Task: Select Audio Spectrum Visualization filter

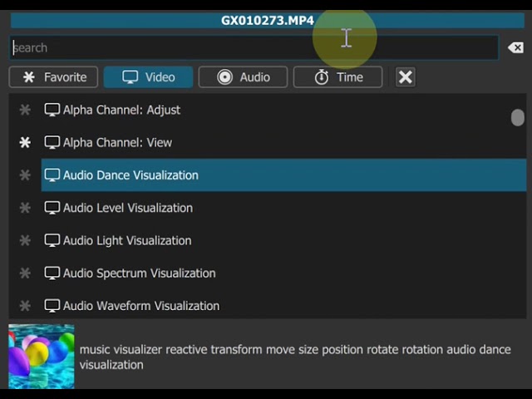Action: (283, 273)
